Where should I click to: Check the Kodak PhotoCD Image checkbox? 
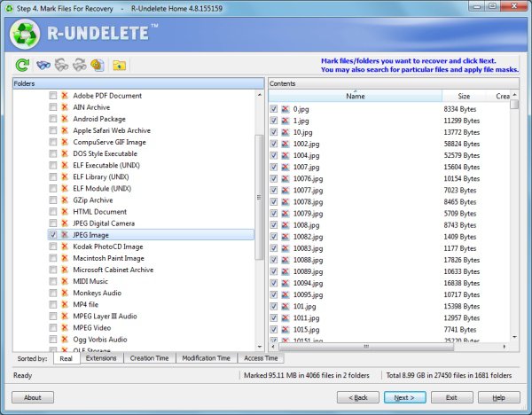pos(53,247)
